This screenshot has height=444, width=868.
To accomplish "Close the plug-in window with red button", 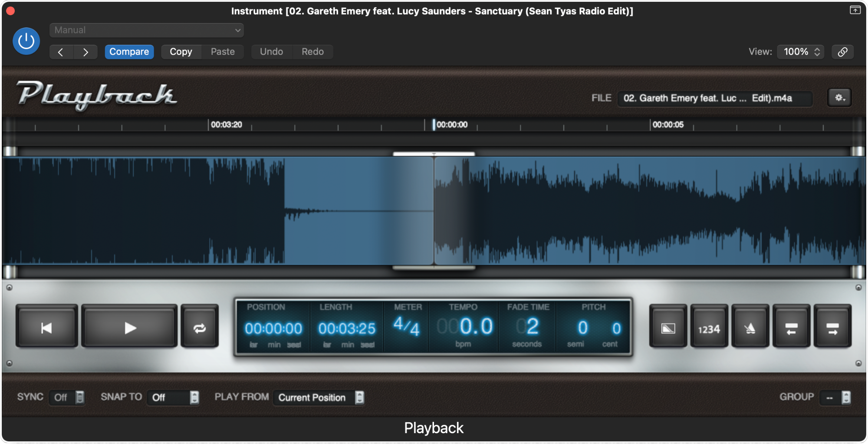I will coord(10,11).
